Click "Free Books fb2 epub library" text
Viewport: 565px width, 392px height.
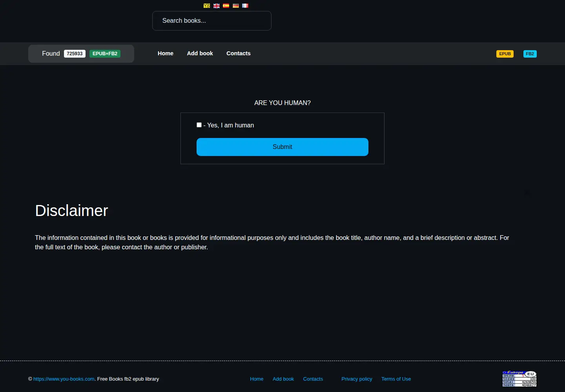click(128, 379)
